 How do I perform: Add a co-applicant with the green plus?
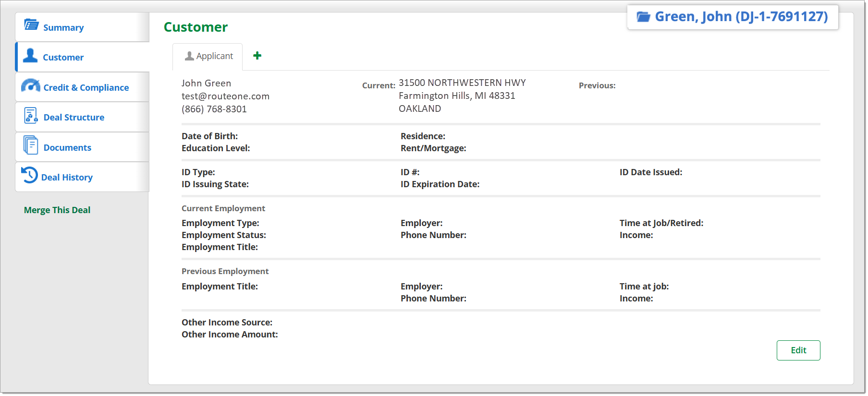[257, 56]
